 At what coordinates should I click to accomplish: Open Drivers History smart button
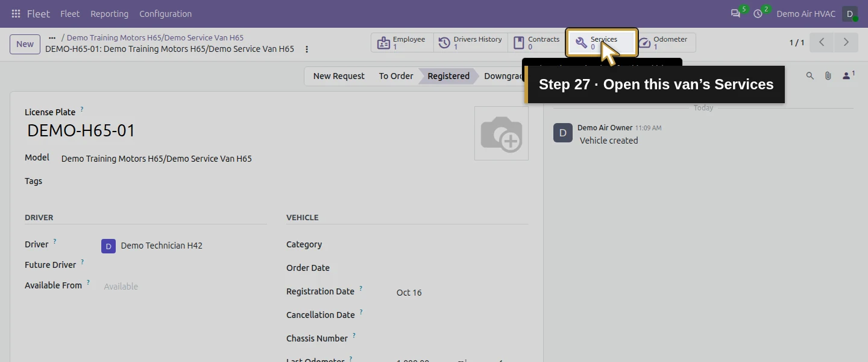click(471, 43)
